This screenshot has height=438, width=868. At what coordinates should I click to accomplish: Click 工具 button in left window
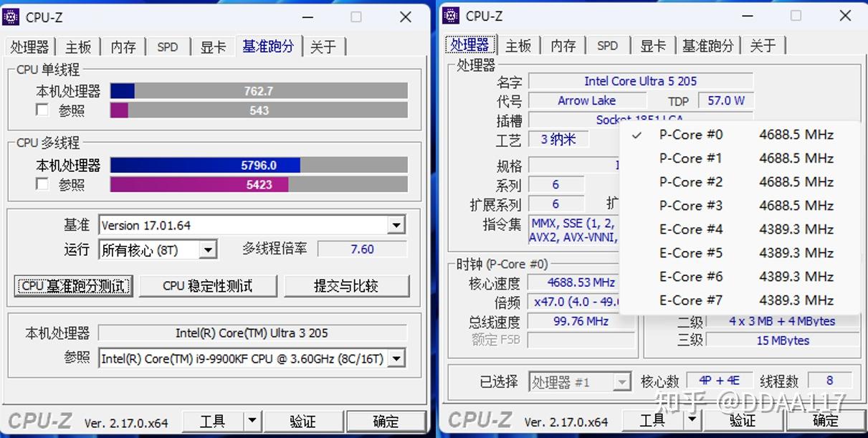(x=213, y=422)
